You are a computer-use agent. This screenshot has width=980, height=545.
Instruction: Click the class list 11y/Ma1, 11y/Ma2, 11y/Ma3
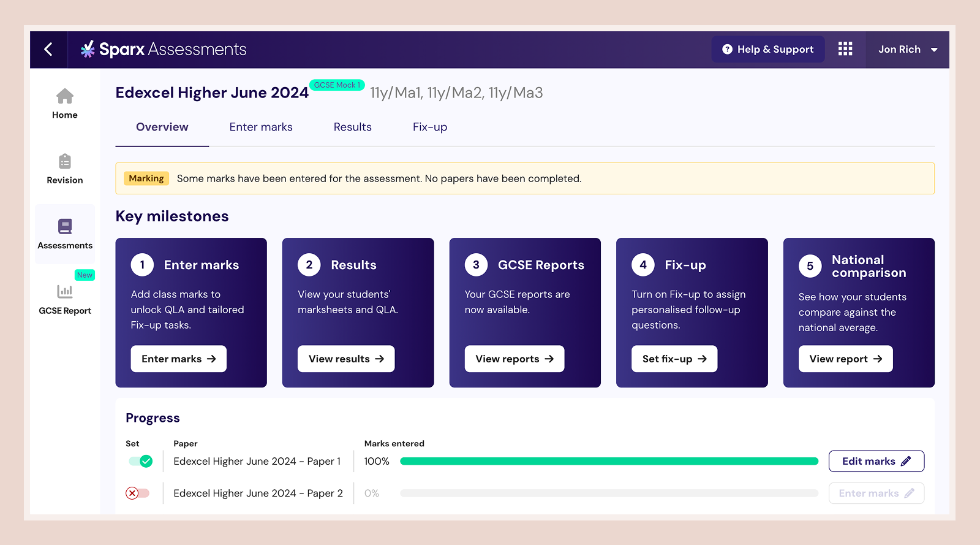[x=456, y=93]
